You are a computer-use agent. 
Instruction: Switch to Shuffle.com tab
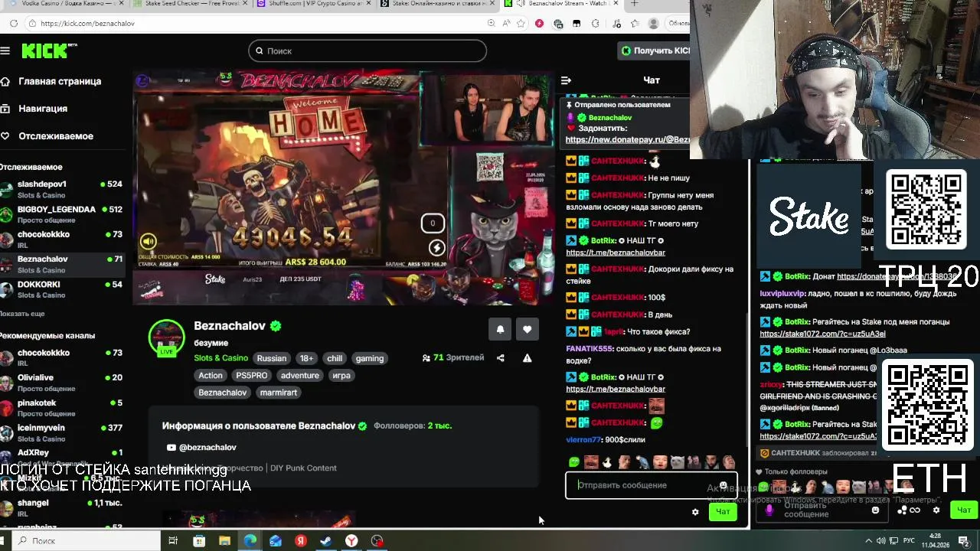click(312, 4)
